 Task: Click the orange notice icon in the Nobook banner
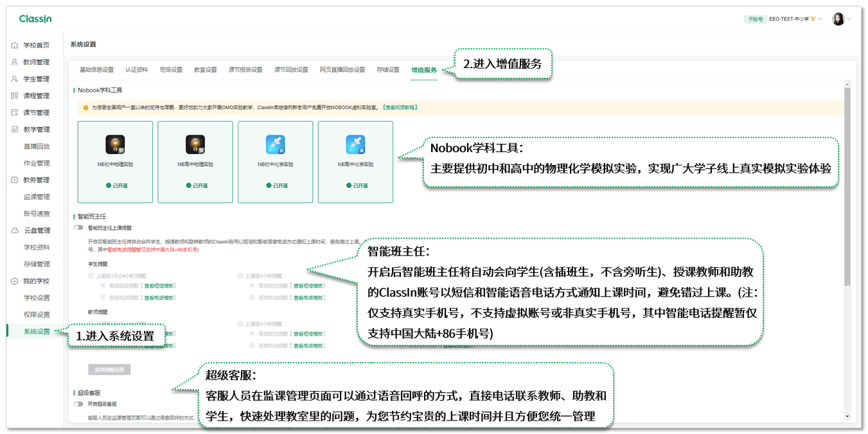pyautogui.click(x=85, y=107)
